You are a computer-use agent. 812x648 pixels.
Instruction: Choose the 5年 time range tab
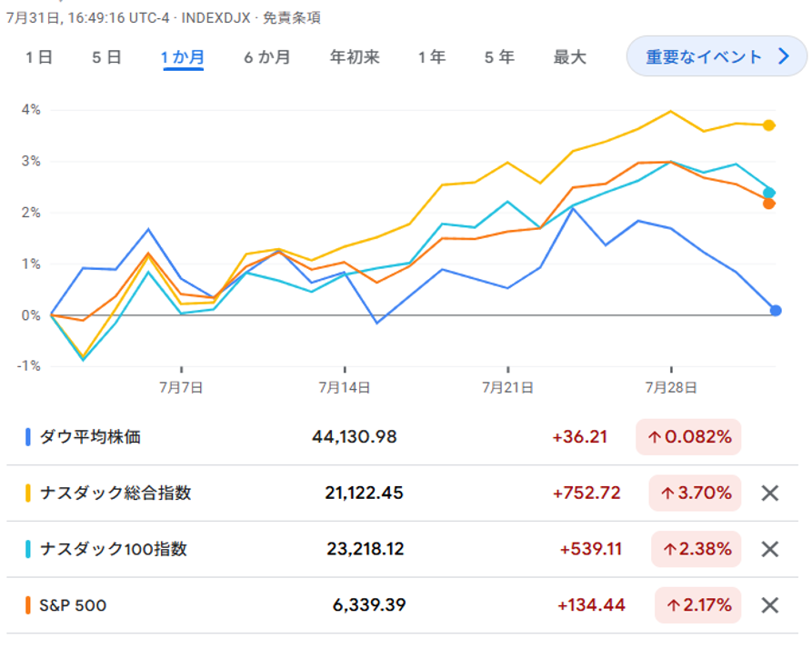(x=499, y=57)
